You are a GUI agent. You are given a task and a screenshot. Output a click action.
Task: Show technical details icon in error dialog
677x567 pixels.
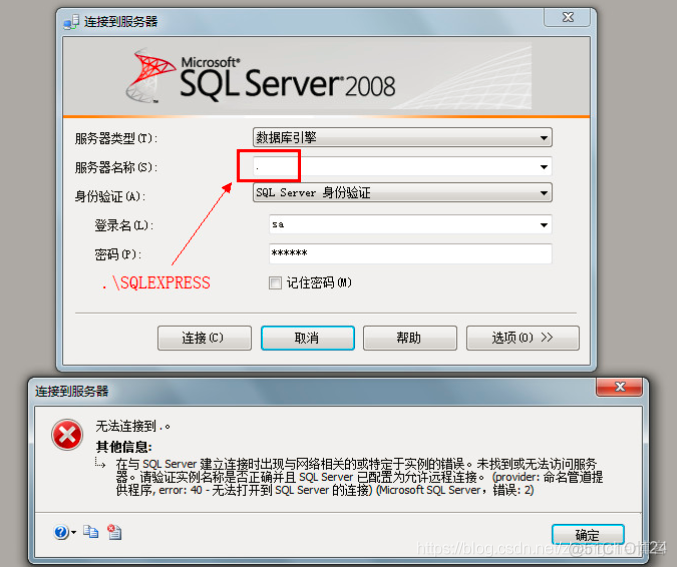tap(114, 532)
